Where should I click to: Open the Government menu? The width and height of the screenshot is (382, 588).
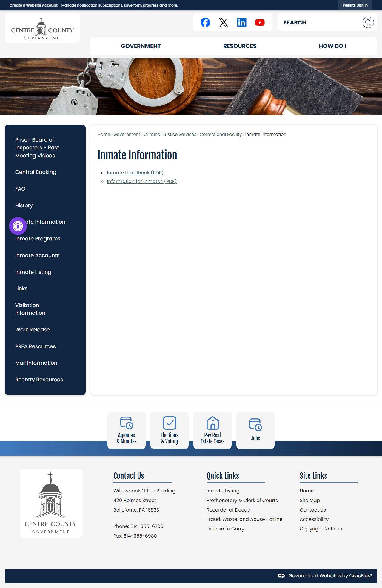[x=141, y=46]
